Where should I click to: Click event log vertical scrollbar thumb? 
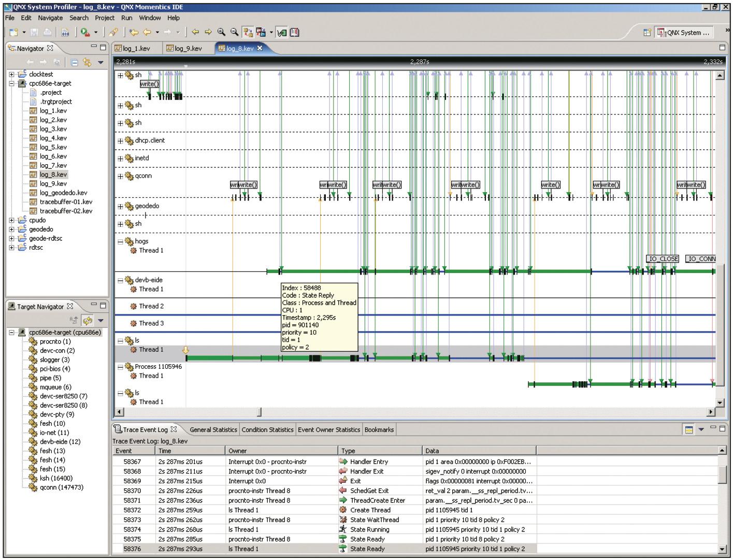pos(723,474)
